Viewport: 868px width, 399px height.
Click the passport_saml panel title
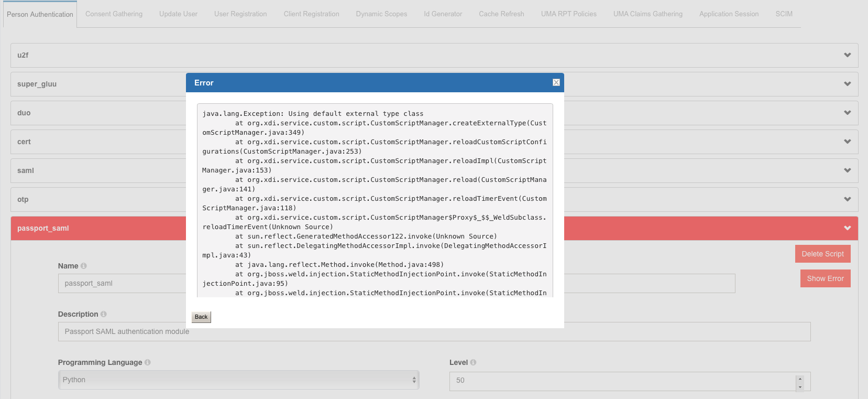[x=43, y=228]
